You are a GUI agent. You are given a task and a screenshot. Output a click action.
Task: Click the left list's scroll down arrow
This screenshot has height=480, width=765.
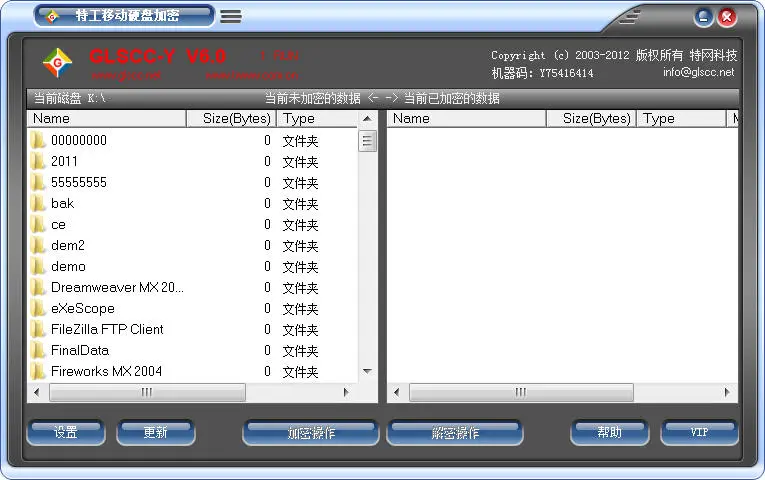pyautogui.click(x=367, y=371)
